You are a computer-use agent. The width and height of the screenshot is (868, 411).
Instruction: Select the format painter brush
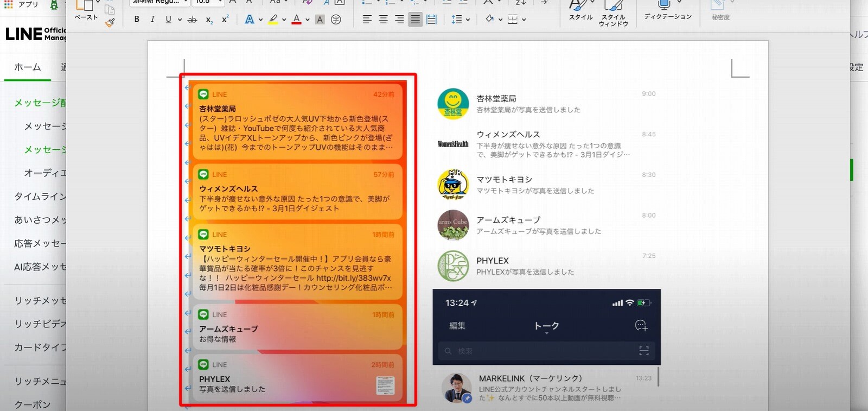coord(110,22)
